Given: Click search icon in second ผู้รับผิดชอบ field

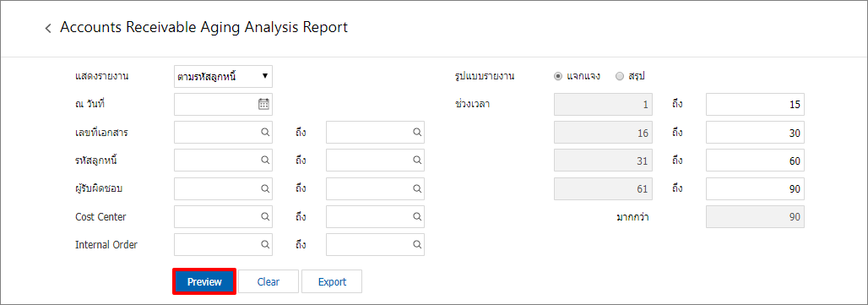Looking at the screenshot, I should pos(417,188).
